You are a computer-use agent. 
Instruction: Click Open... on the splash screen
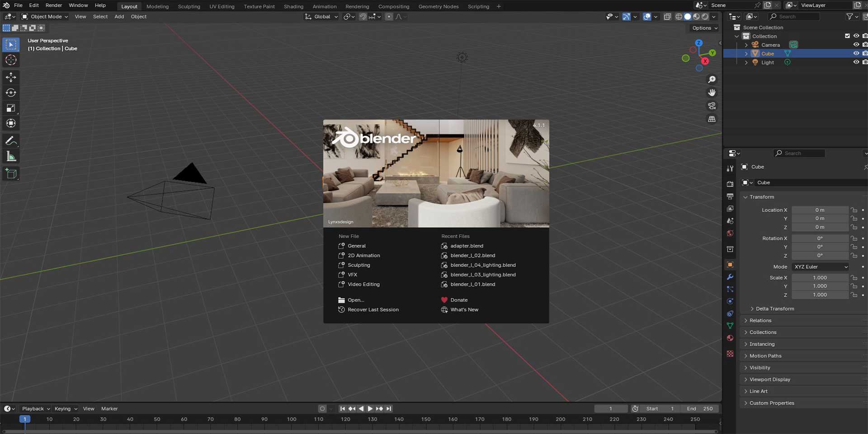point(356,300)
